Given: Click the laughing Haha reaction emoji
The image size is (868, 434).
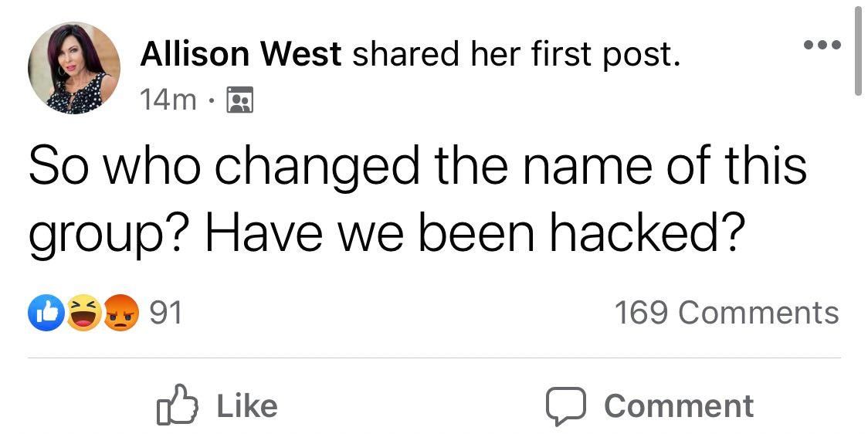Looking at the screenshot, I should click(83, 313).
